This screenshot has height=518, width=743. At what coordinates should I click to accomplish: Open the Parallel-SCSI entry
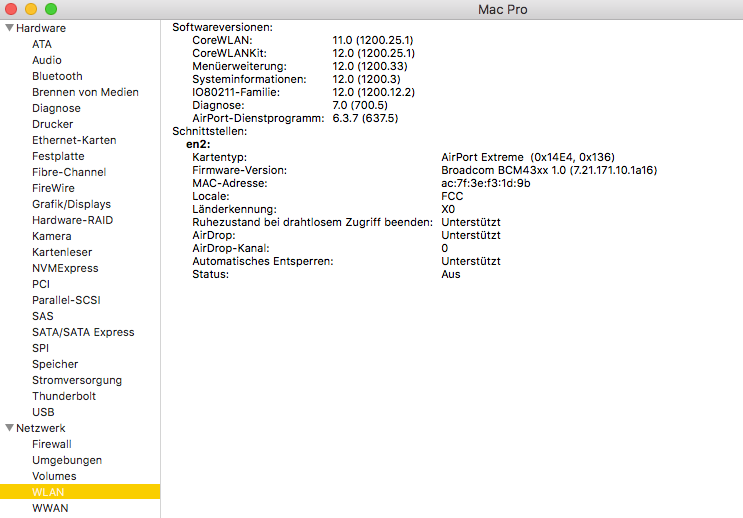tap(66, 300)
